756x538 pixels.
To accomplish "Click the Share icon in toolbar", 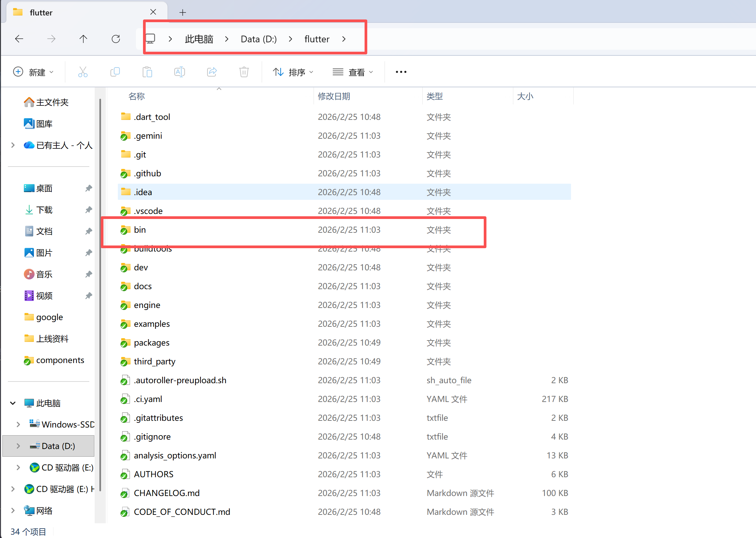I will point(212,72).
